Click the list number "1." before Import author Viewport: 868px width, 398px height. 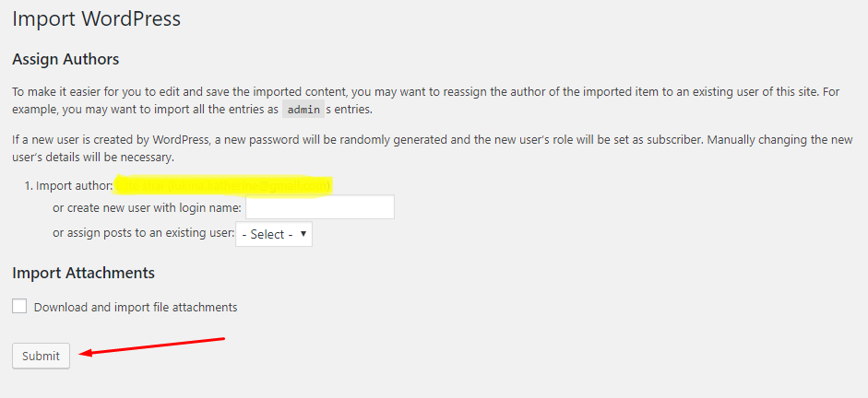[x=29, y=185]
